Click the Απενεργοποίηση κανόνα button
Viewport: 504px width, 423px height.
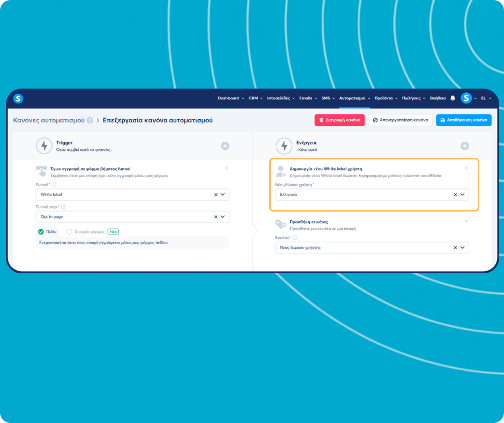tap(400, 120)
